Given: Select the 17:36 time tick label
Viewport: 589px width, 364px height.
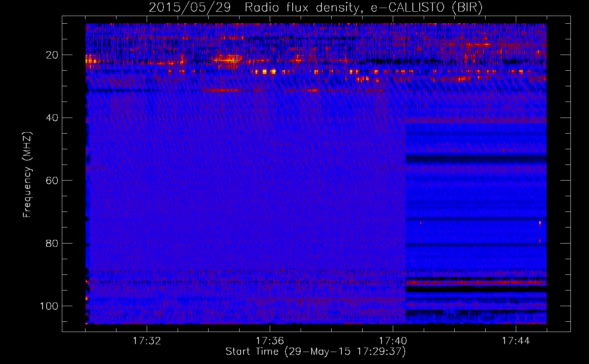Looking at the screenshot, I should click(x=270, y=341).
